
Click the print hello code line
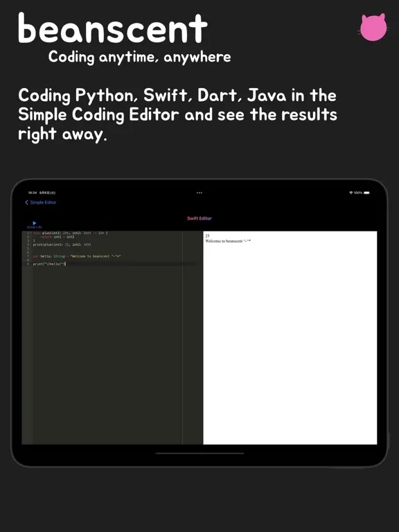click(49, 264)
